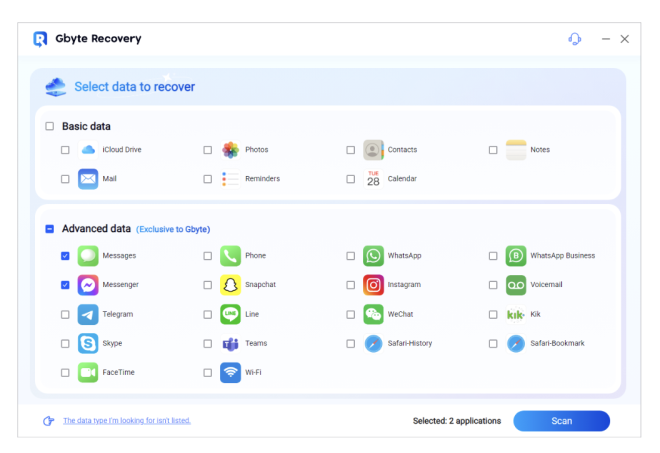Select the WeChat checkbox

click(351, 314)
